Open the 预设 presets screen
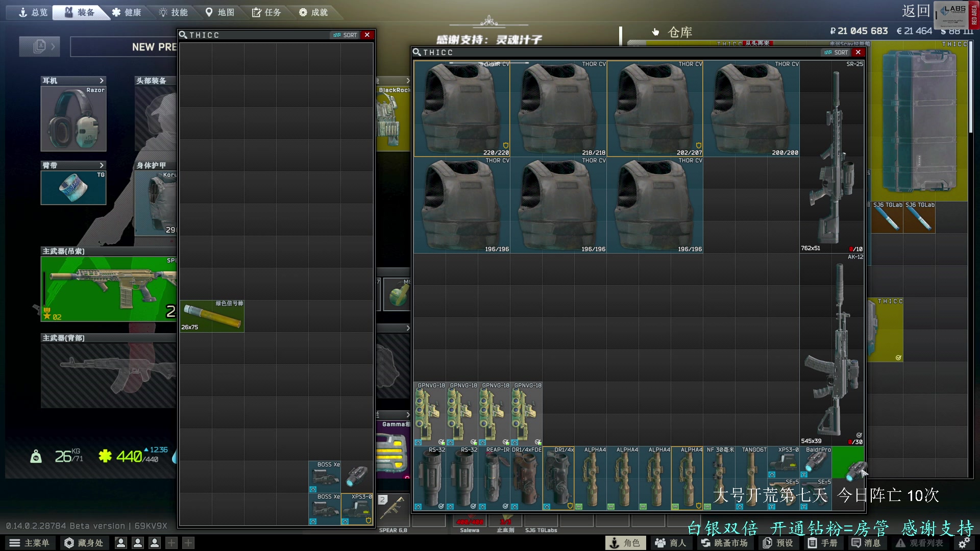 (778, 543)
